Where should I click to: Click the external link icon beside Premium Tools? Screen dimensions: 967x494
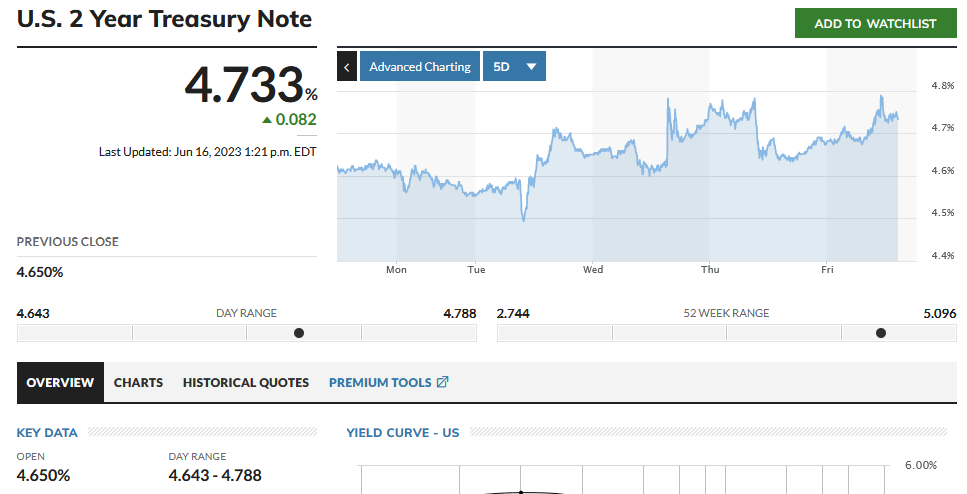(443, 382)
